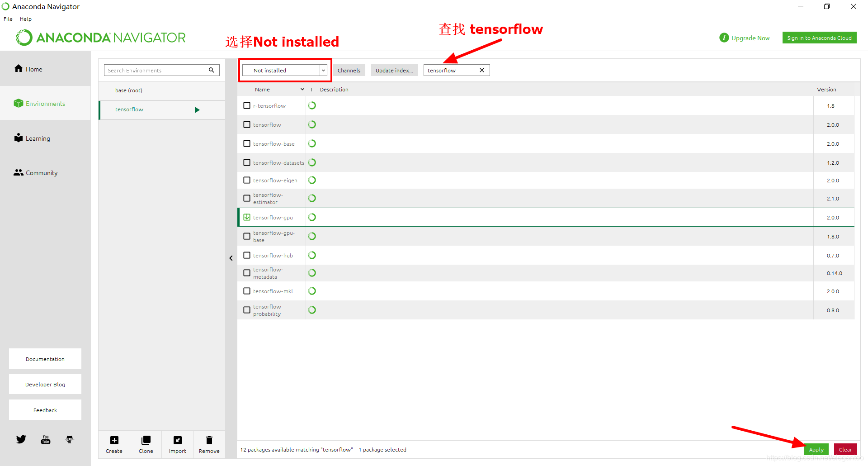
Task: Open the Learning section
Action: (x=32, y=138)
